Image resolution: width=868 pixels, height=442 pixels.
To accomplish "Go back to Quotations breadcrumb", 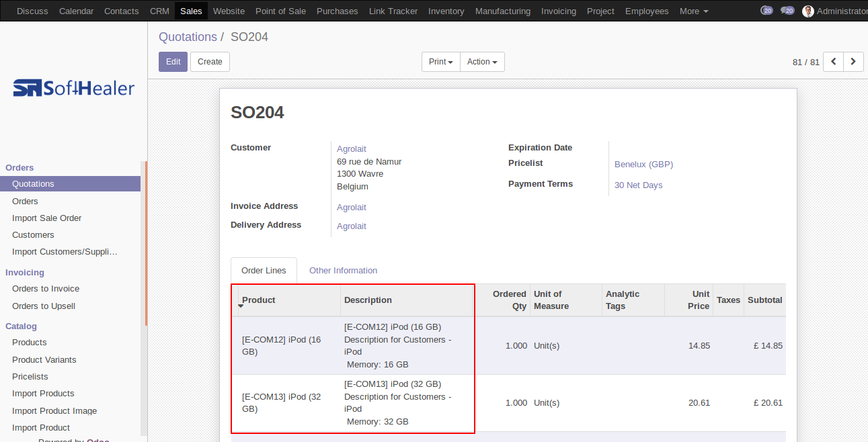I will click(188, 37).
